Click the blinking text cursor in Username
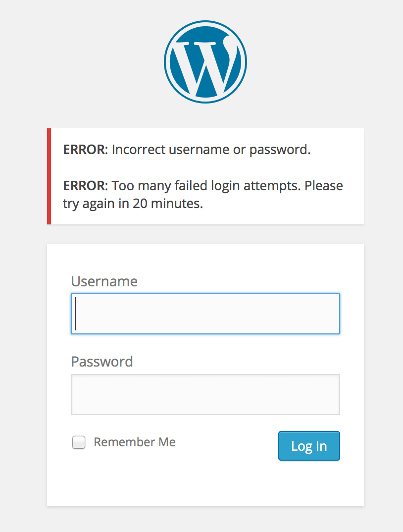 point(75,314)
